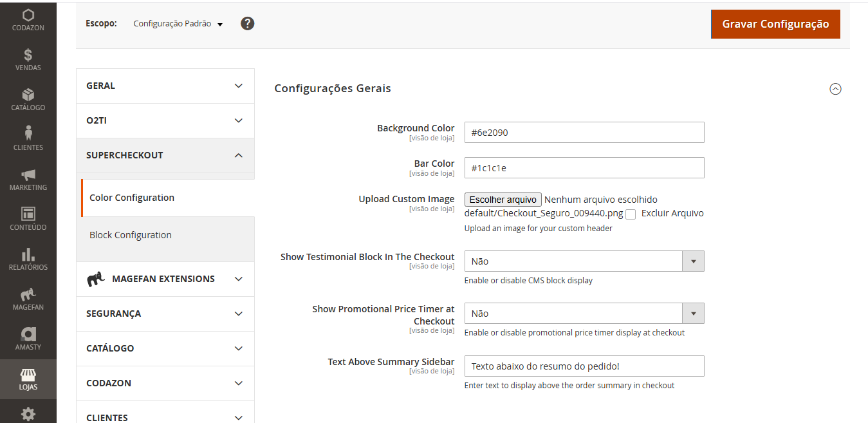Open the MAGEFAN EXTENSIONS section
This screenshot has height=423, width=868.
coord(165,279)
